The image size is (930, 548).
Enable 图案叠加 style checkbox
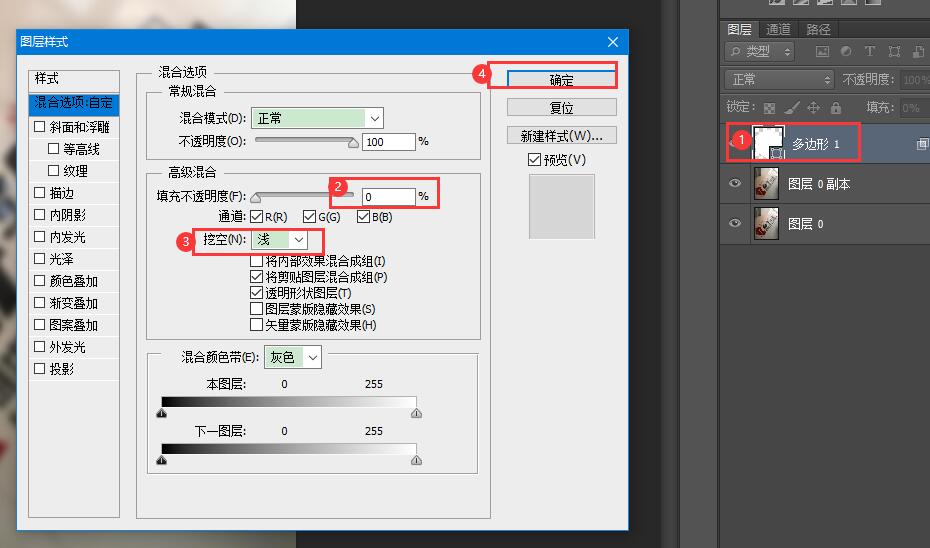[x=40, y=324]
